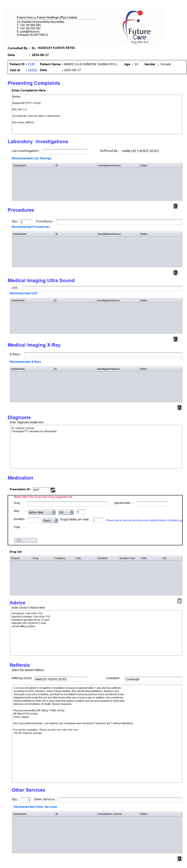187x868 pixels.
Task: Focus the Drug name input field
Action: click(68, 504)
